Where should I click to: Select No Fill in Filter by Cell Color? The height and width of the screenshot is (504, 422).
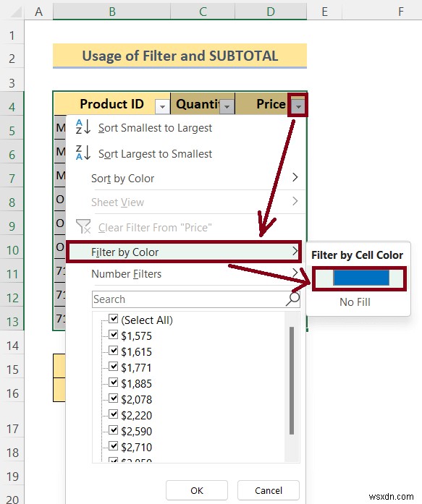coord(355,302)
